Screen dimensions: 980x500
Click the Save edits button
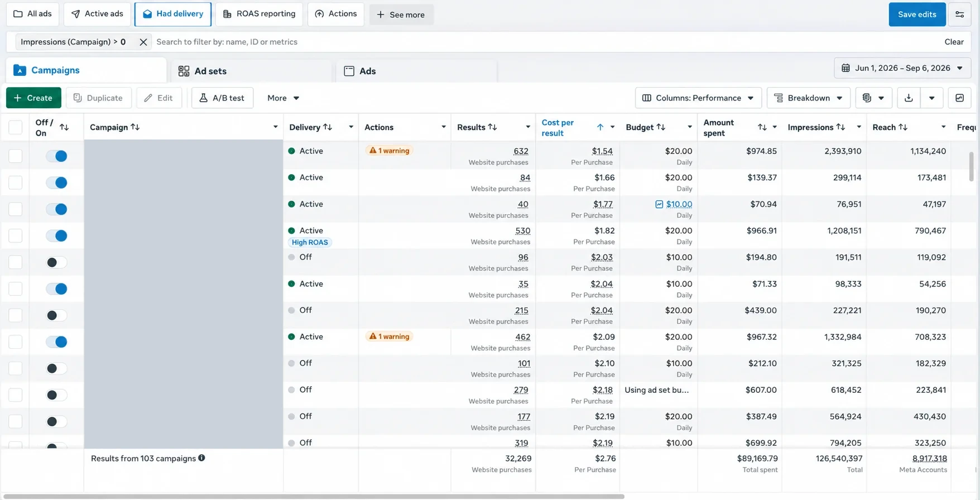917,15
